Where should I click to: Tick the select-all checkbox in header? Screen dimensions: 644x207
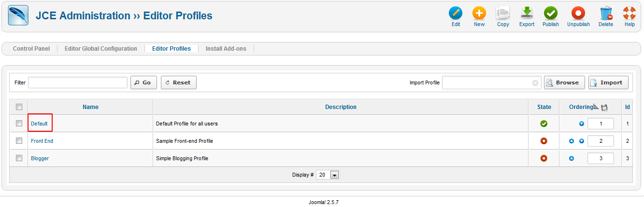coord(19,107)
